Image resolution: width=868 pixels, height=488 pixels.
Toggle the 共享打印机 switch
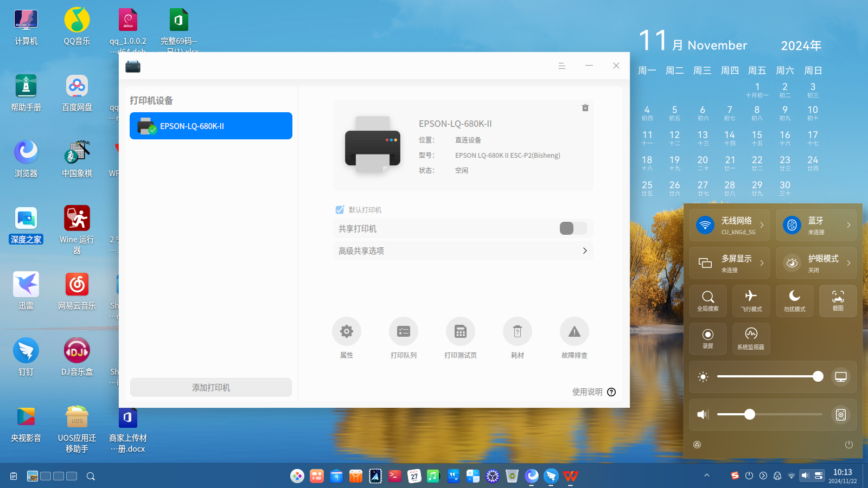point(573,228)
